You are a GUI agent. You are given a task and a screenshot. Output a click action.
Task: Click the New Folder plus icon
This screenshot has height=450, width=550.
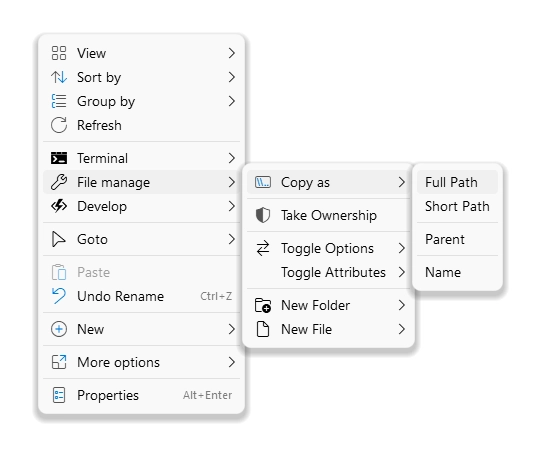(x=263, y=305)
